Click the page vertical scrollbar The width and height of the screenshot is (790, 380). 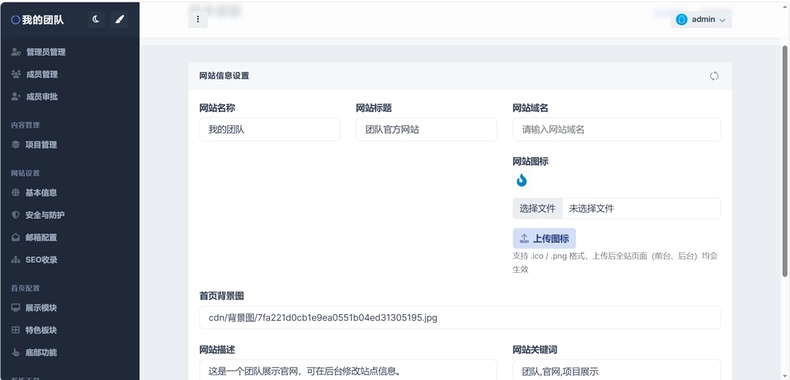tap(784, 161)
